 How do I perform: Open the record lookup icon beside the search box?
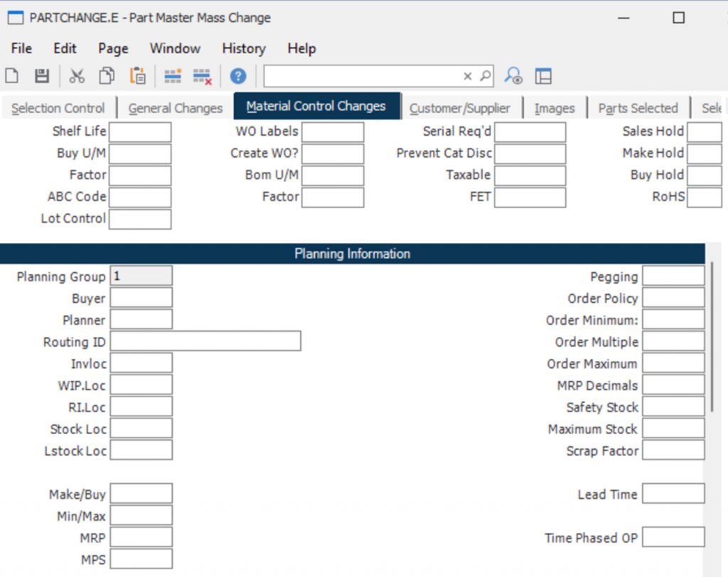tap(513, 75)
